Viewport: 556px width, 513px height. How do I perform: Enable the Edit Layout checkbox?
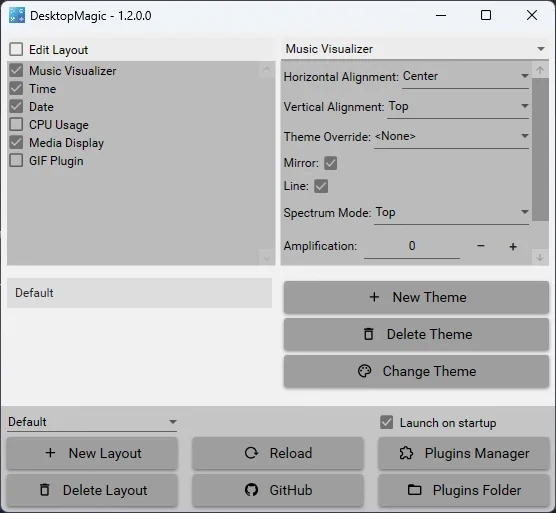(16, 49)
